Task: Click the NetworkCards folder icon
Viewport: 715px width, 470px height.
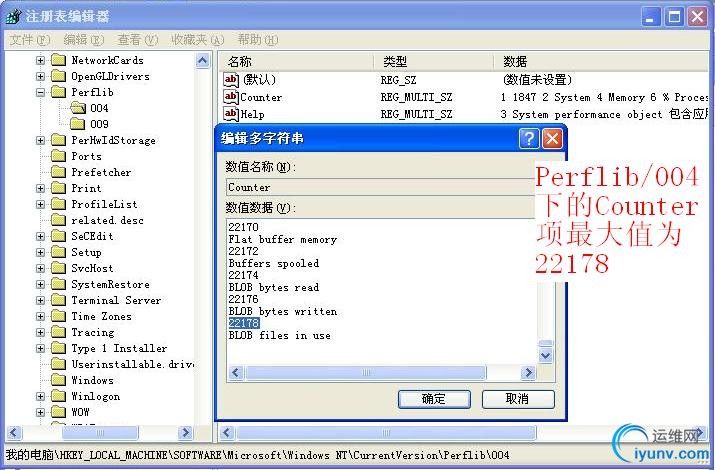Action: 58,60
